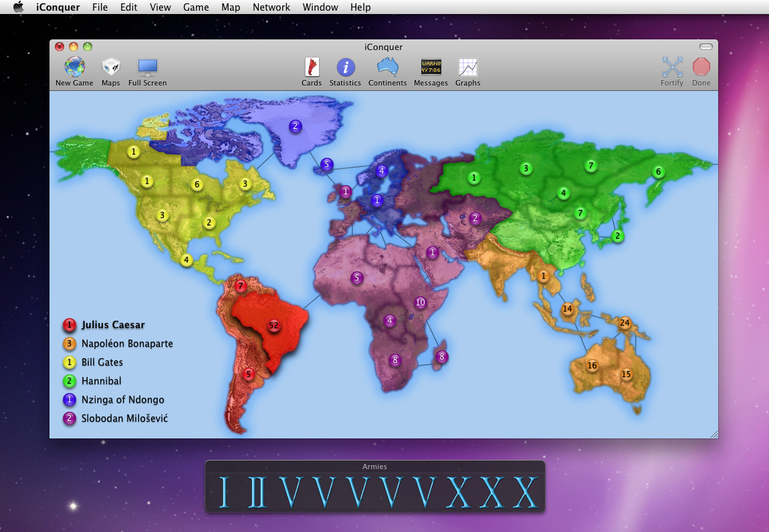Open the Continents panel
769x532 pixels.
[387, 71]
